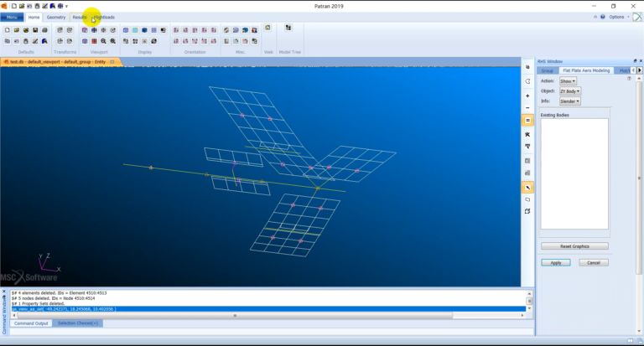This screenshot has width=644, height=346.
Task: Click the blue helmet icon in Defaults
Action: 44,41
